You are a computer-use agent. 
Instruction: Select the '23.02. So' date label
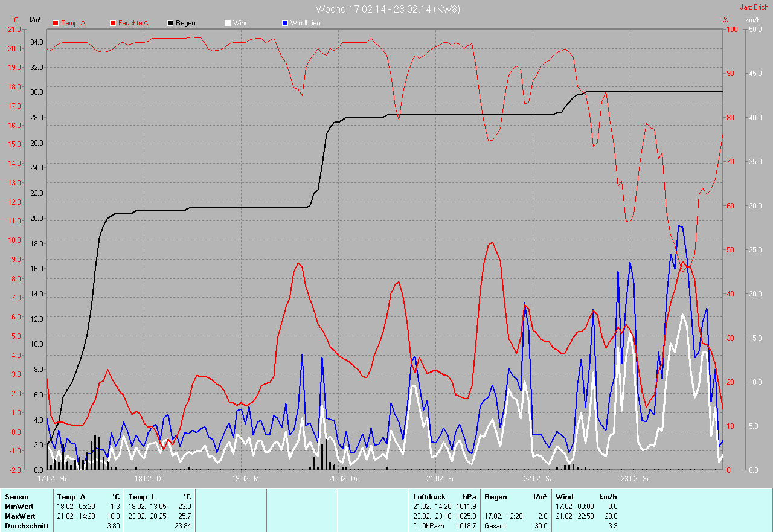pos(636,479)
